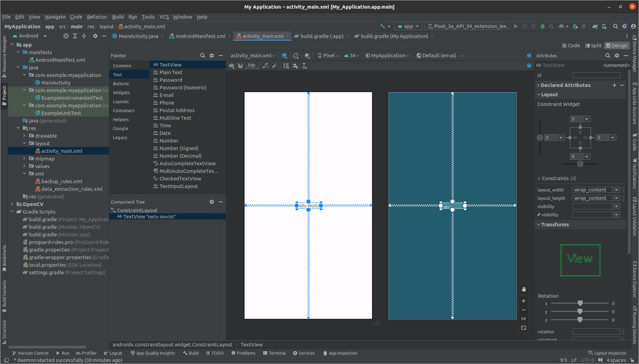Toggle view options with the eye icon
Image resolution: width=639 pixels, height=364 pixels.
click(x=231, y=66)
